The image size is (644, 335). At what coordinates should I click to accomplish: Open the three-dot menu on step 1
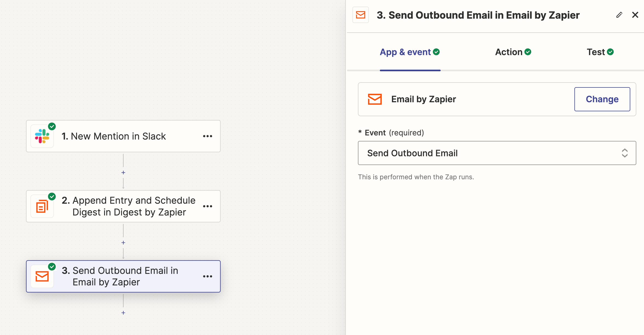coord(208,137)
